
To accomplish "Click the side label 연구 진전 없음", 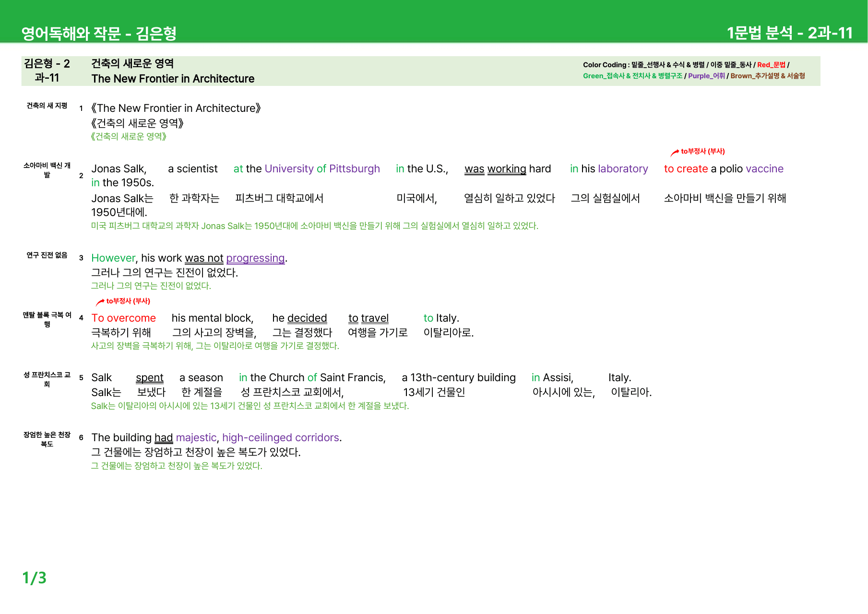I will (47, 255).
